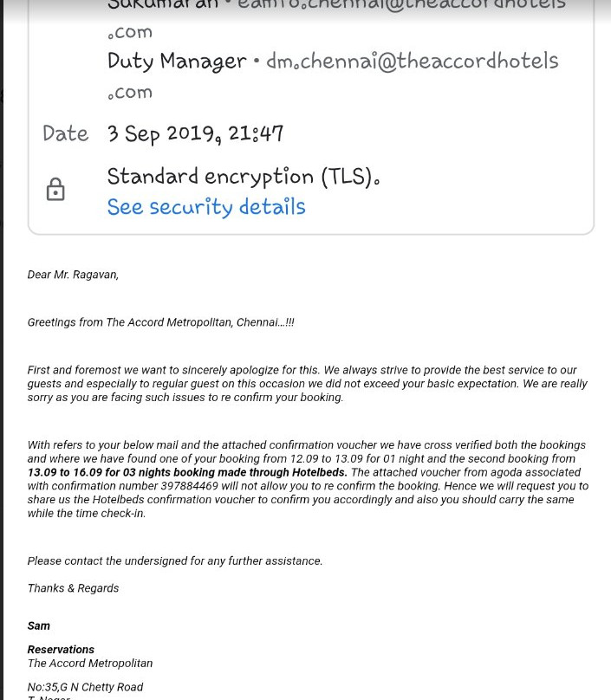Click the bold Sam signature name
The height and width of the screenshot is (700, 611).
click(x=39, y=625)
